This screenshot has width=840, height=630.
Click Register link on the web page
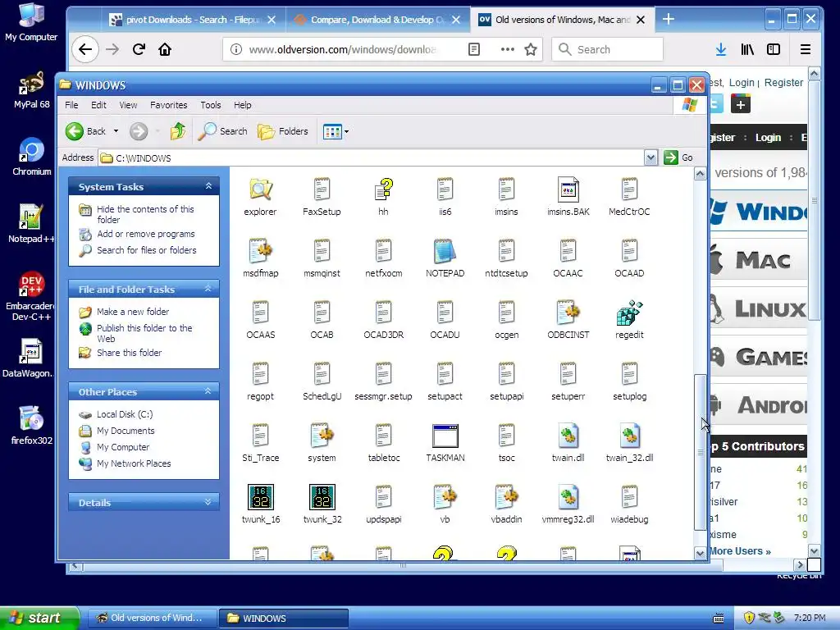(783, 83)
